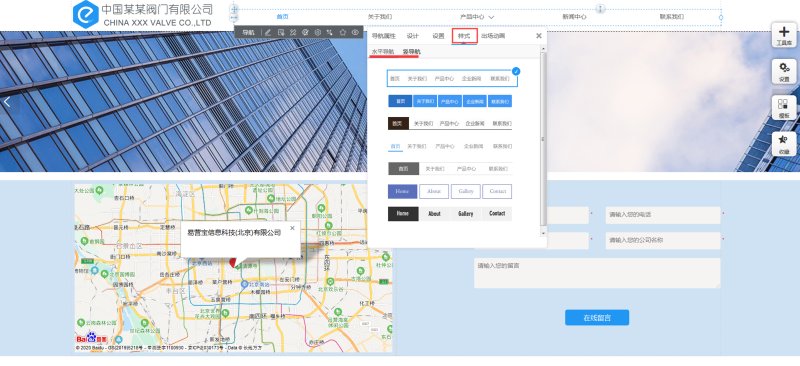Switch to the 出场动画 tab
The image size is (800, 366).
pyautogui.click(x=493, y=36)
